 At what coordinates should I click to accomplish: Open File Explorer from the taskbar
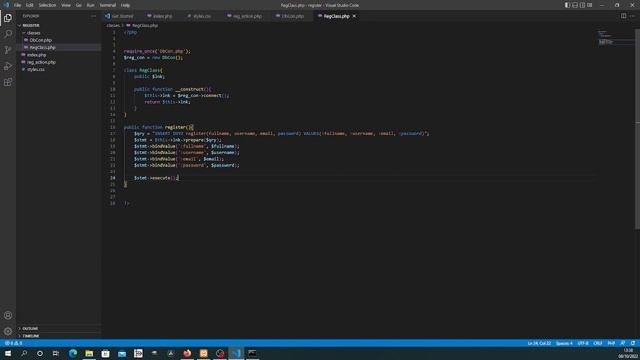coord(89,353)
